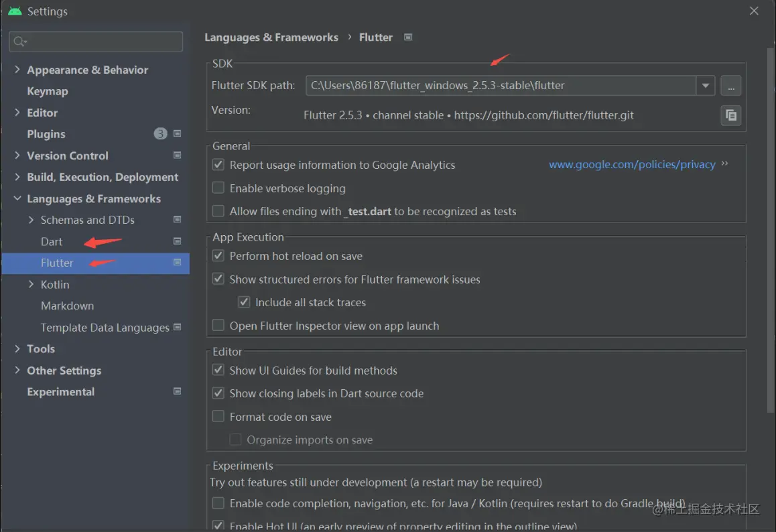The height and width of the screenshot is (532, 776).
Task: Click the Android Studio logo in title bar
Action: pos(15,11)
